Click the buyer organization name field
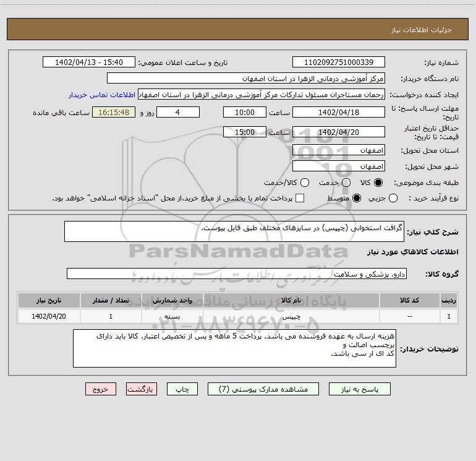The width and height of the screenshot is (476, 461). 246,79
